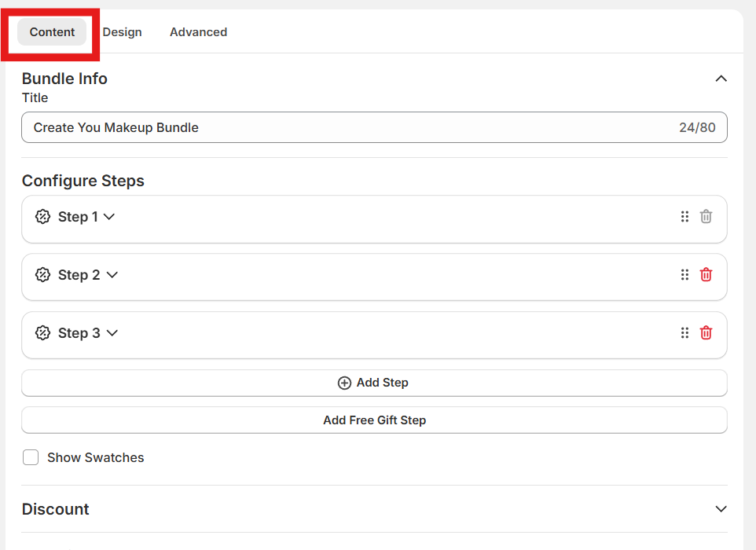Expand Step 2 with its chevron

click(x=112, y=275)
